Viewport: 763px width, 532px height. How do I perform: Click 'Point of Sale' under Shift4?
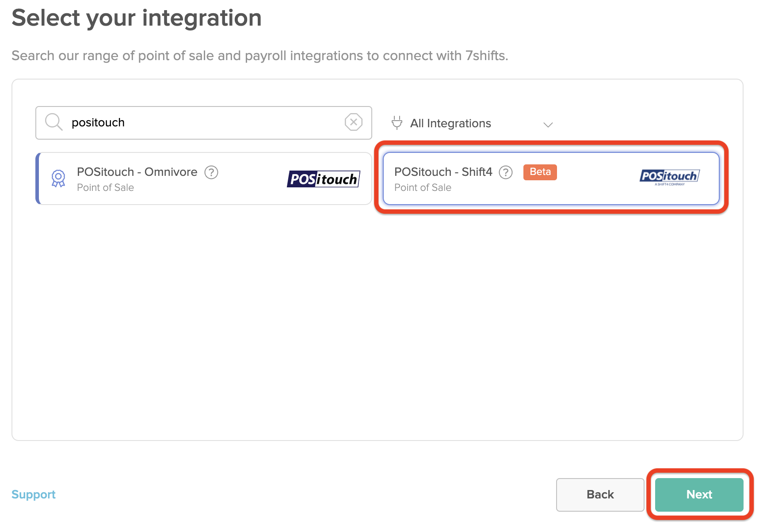[x=423, y=187]
